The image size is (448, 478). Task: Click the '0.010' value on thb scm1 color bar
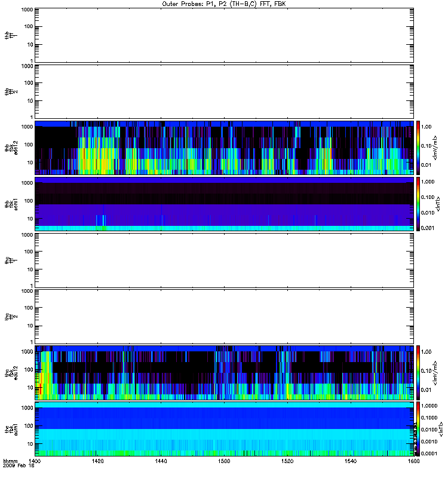pos(428,213)
